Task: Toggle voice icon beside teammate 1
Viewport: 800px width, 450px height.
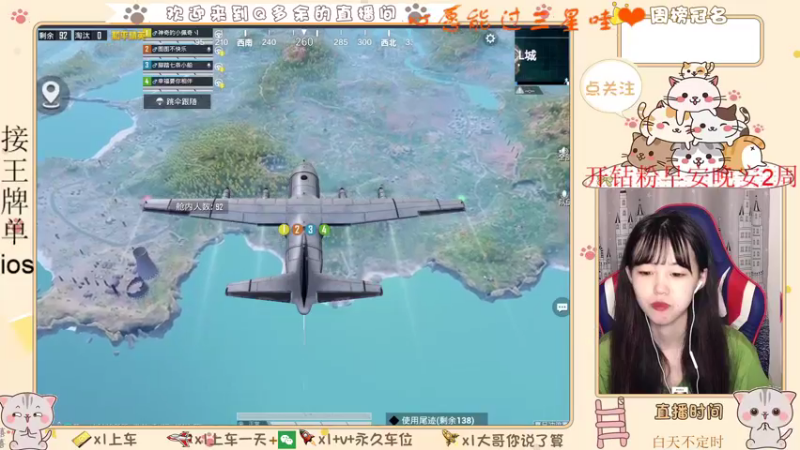Action: pyautogui.click(x=219, y=35)
